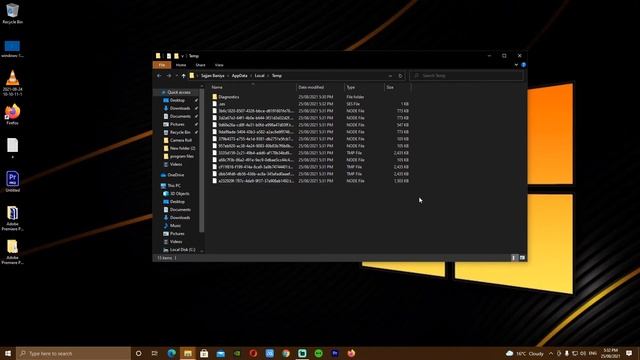
Task: Sort files by Date modified column
Action: pyautogui.click(x=320, y=87)
